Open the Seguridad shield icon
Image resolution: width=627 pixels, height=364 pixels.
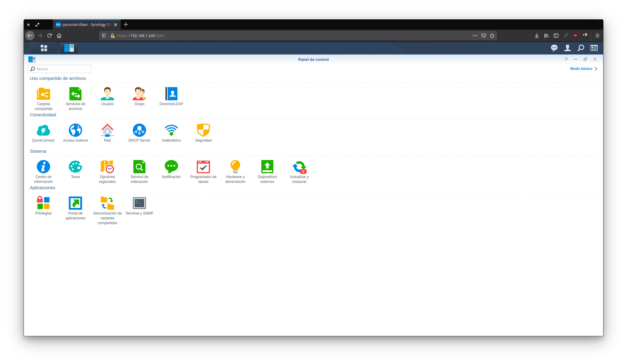tap(203, 130)
